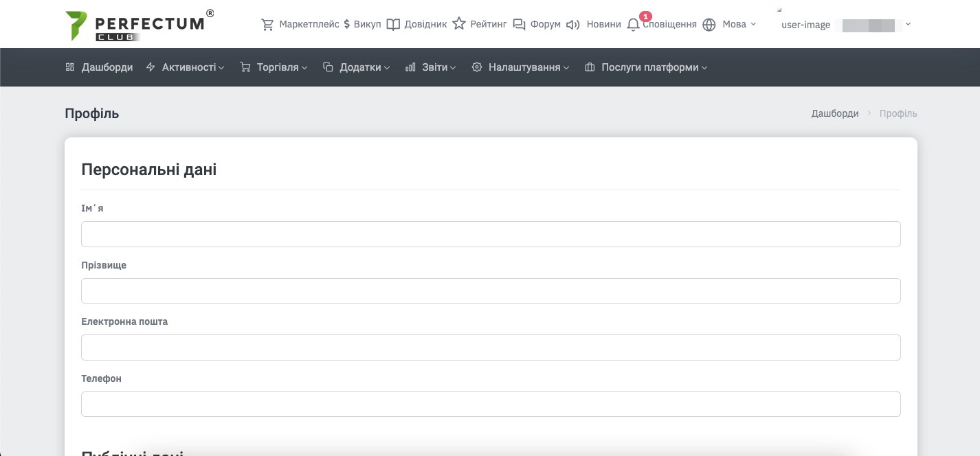Viewport: 980px width, 456px height.
Task: Focus the Електронна пошта field
Action: click(491, 347)
